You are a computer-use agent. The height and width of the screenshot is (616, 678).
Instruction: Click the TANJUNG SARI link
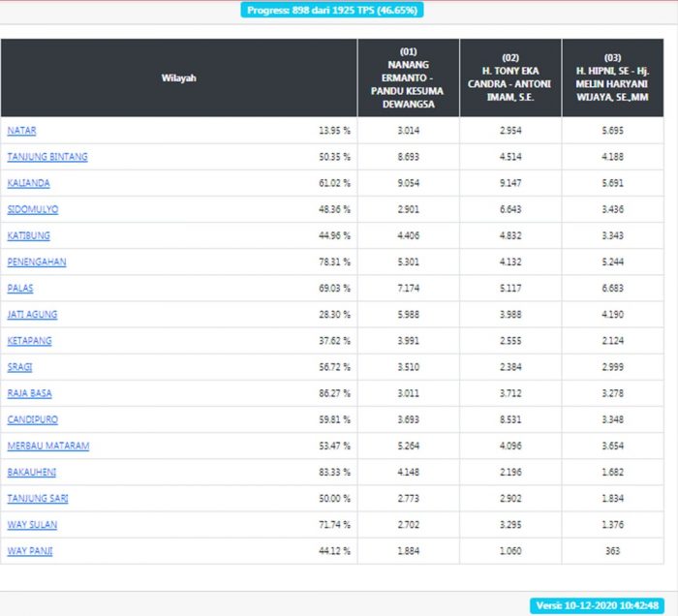coord(38,499)
